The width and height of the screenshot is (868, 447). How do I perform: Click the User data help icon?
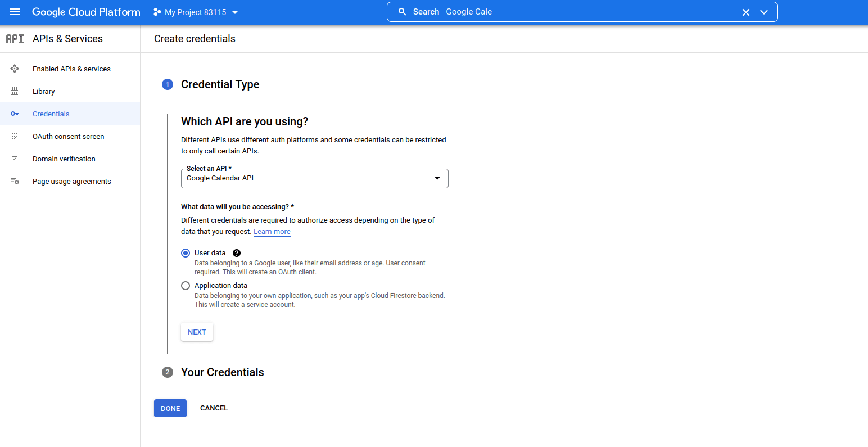(237, 253)
